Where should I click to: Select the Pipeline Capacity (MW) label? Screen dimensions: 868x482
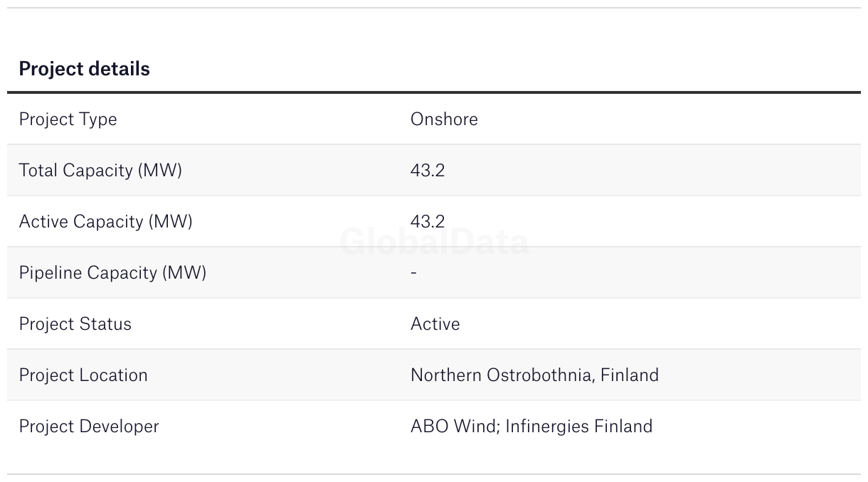click(112, 273)
